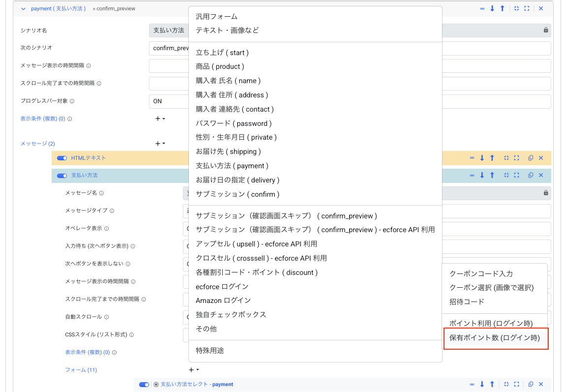Expand-all icon in payment scenario header
The width and height of the screenshot is (564, 392).
tap(527, 8)
